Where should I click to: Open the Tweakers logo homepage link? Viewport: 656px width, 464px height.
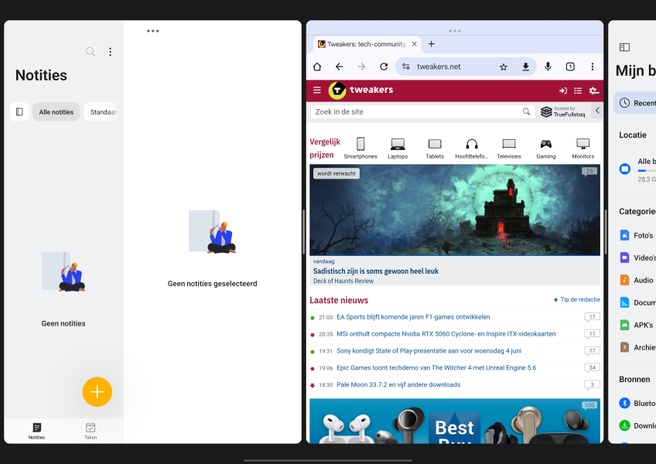point(361,90)
